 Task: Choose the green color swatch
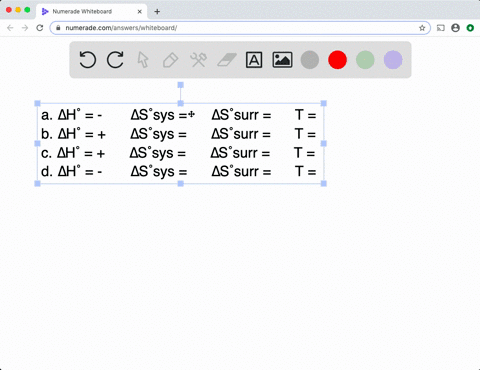pos(365,60)
